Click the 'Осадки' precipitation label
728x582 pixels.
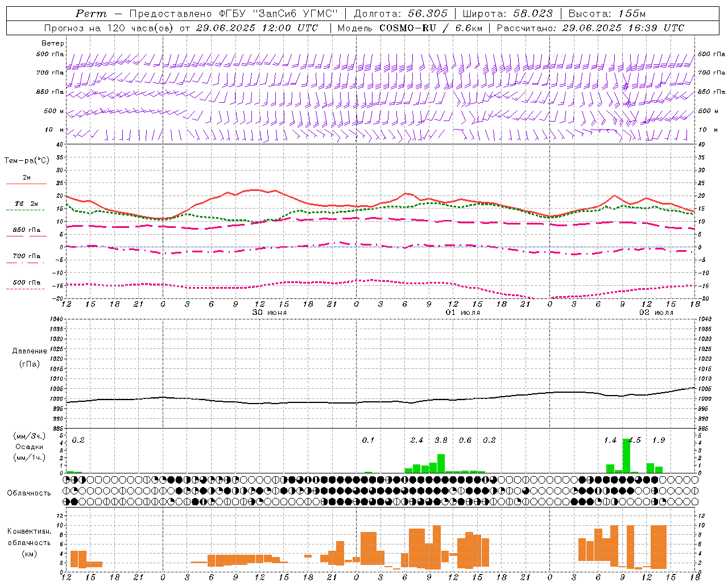point(30,447)
